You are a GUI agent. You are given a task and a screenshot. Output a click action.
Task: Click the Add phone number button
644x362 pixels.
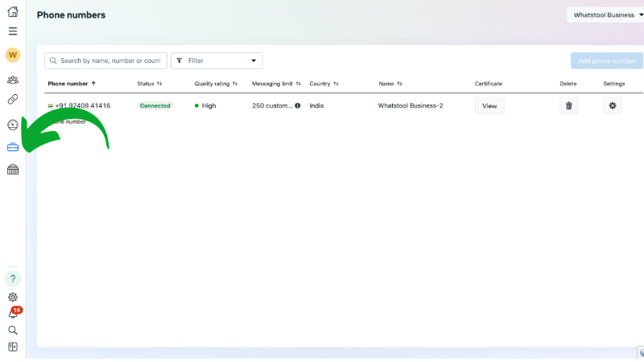[x=606, y=60]
